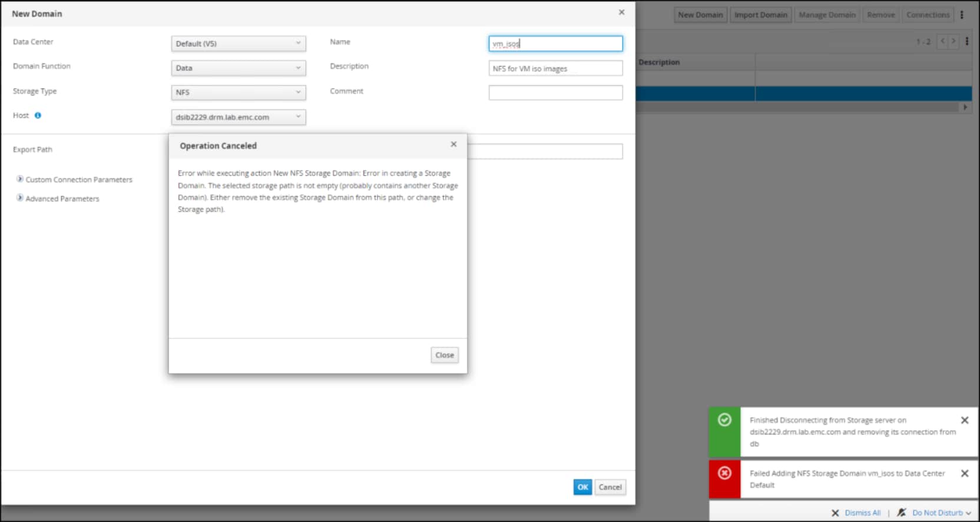Click the Host info icon

click(x=38, y=115)
